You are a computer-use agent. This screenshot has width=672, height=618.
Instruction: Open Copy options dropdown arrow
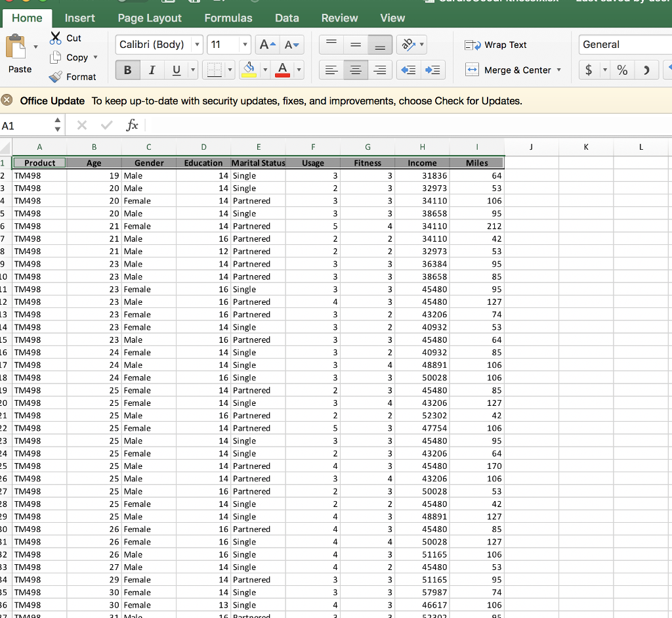pos(95,58)
